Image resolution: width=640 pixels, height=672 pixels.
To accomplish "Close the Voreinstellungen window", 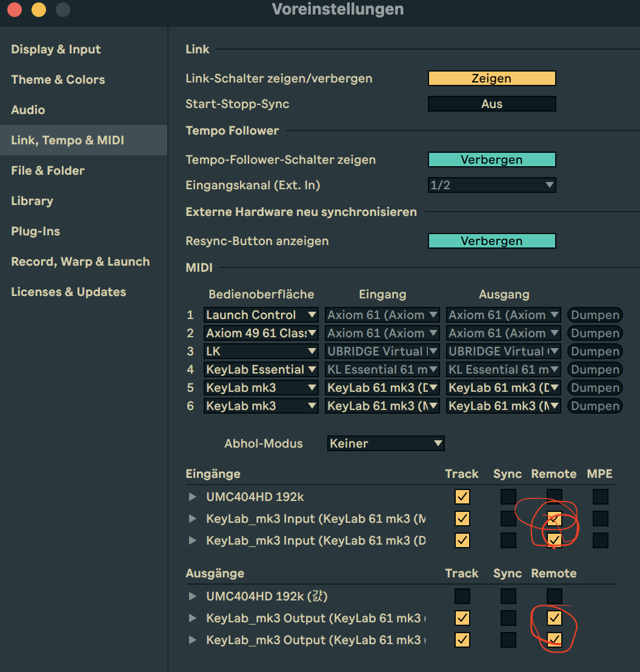I will click(x=15, y=10).
